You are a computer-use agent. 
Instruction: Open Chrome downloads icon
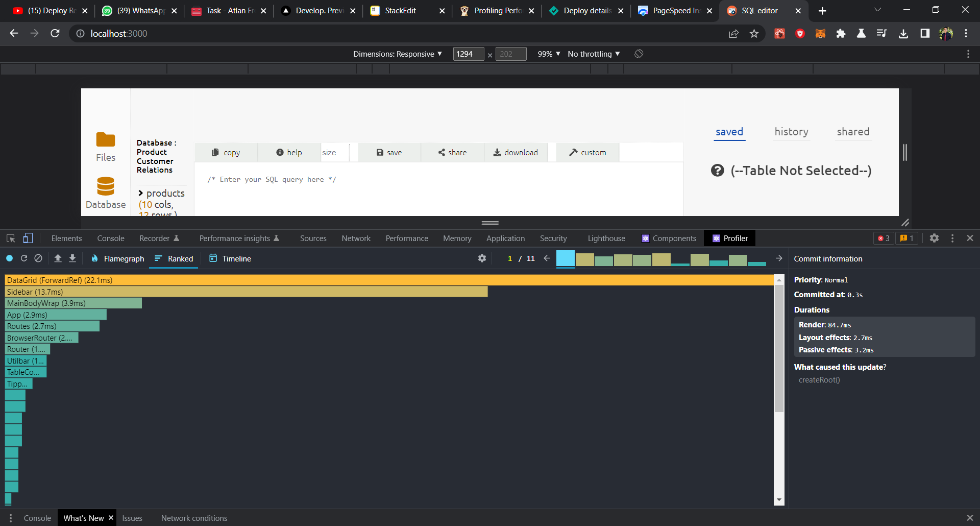(x=903, y=34)
